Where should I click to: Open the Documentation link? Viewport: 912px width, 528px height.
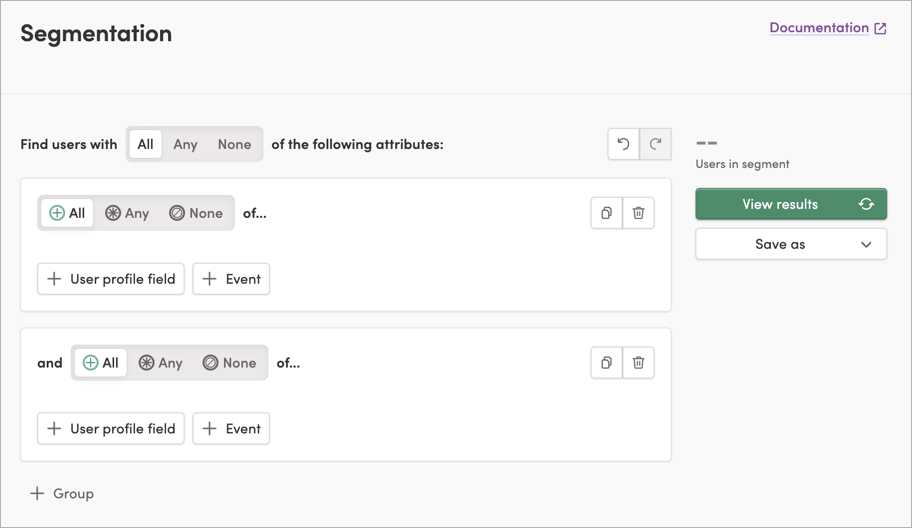click(818, 28)
